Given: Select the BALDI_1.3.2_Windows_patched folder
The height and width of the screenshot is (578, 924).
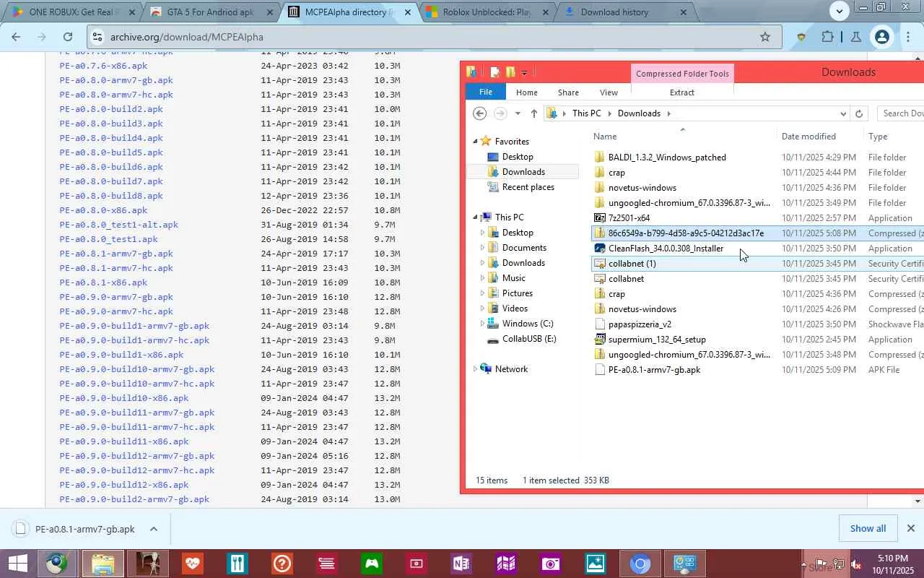Looking at the screenshot, I should [667, 158].
